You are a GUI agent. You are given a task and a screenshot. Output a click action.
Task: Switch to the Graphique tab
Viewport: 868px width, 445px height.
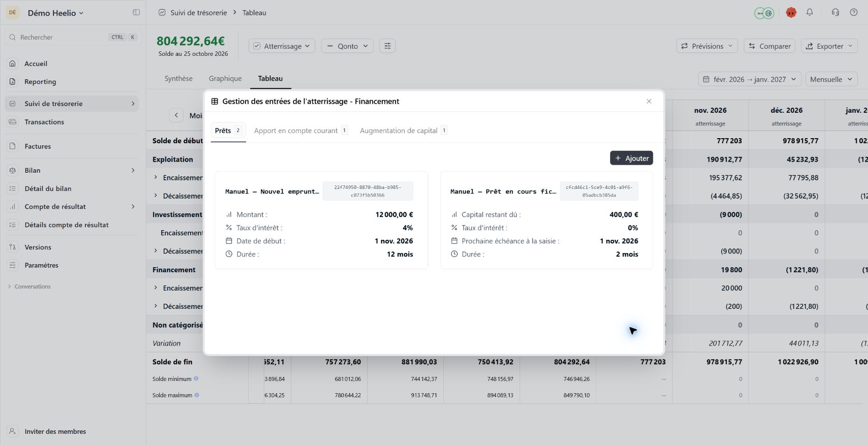pyautogui.click(x=225, y=79)
